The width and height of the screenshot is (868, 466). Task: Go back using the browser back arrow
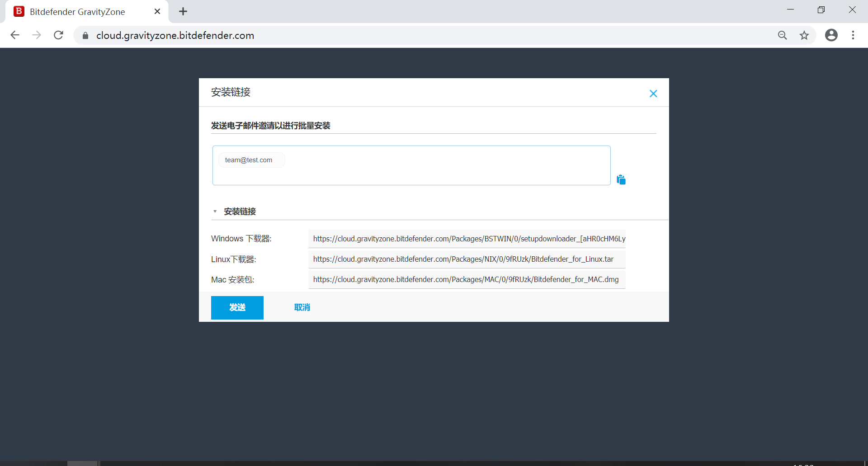15,35
